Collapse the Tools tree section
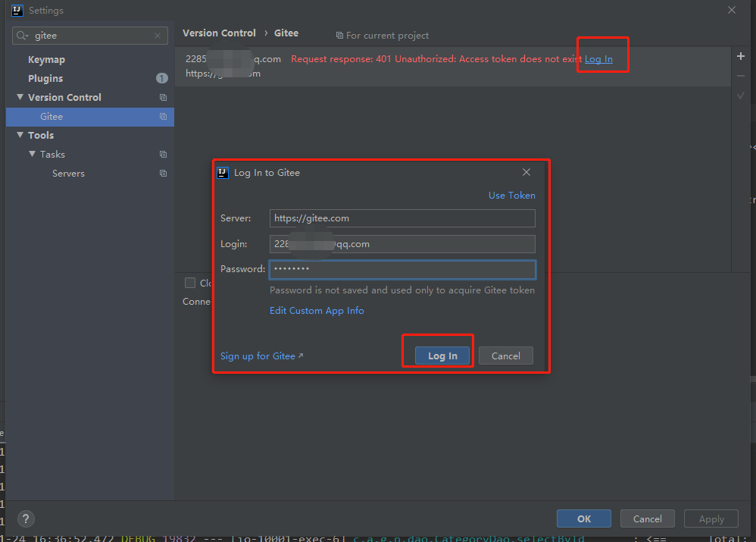This screenshot has width=756, height=542. click(20, 135)
